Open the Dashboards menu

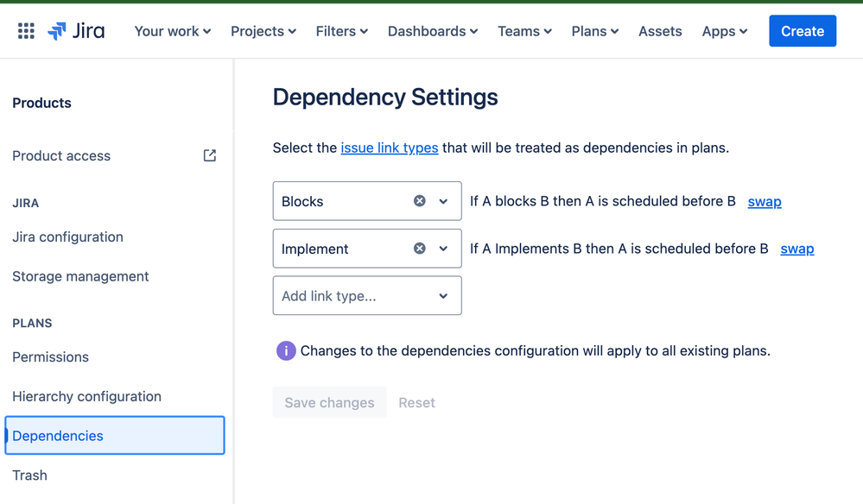(433, 31)
